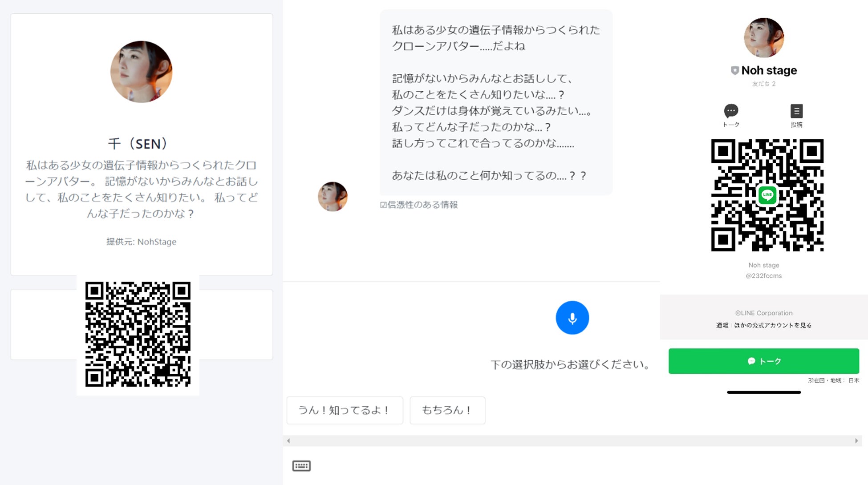Screen dimensions: 868x485
Task: Click the LINE logo in QR code
Action: pyautogui.click(x=767, y=195)
